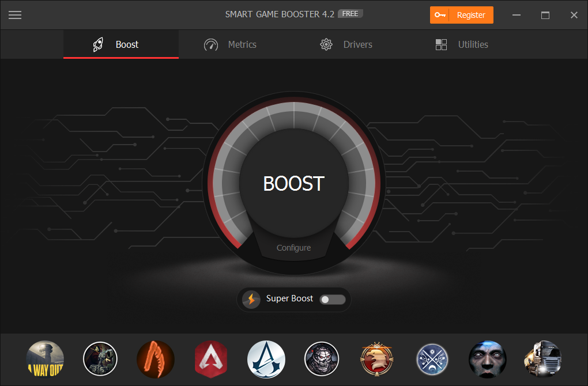Open the hamburger menu
Screen dimensions: 588x386
point(15,15)
